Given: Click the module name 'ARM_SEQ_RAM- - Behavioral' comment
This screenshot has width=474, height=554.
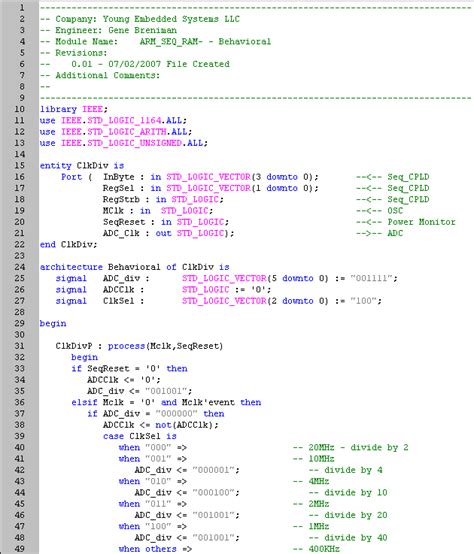Looking at the screenshot, I should pos(205,42).
